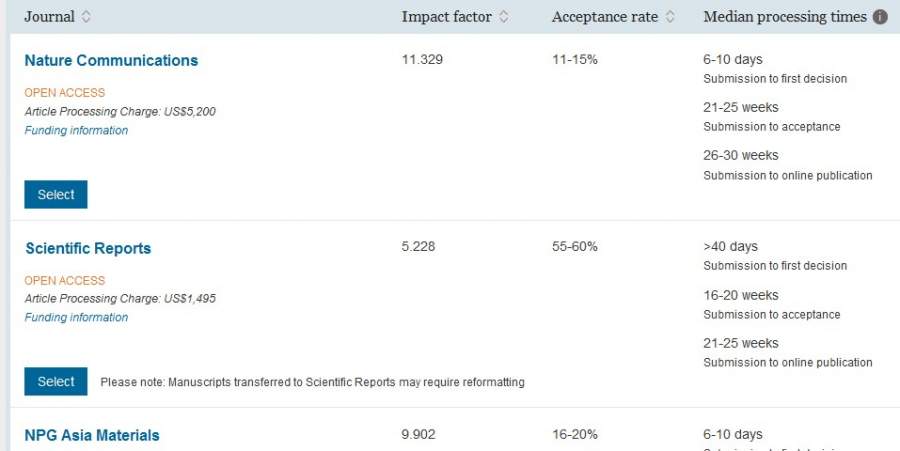Click OPEN ACCESS label under Nature Communications

coord(64,93)
